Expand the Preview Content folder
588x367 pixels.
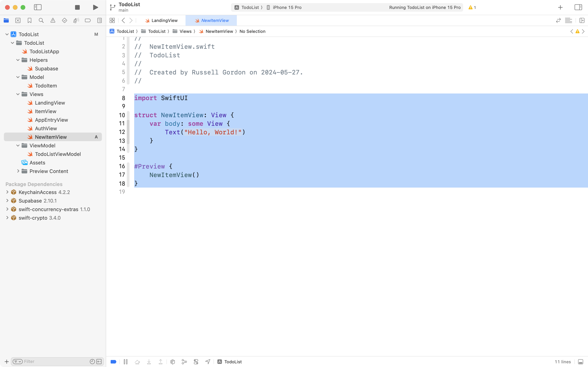coord(18,171)
